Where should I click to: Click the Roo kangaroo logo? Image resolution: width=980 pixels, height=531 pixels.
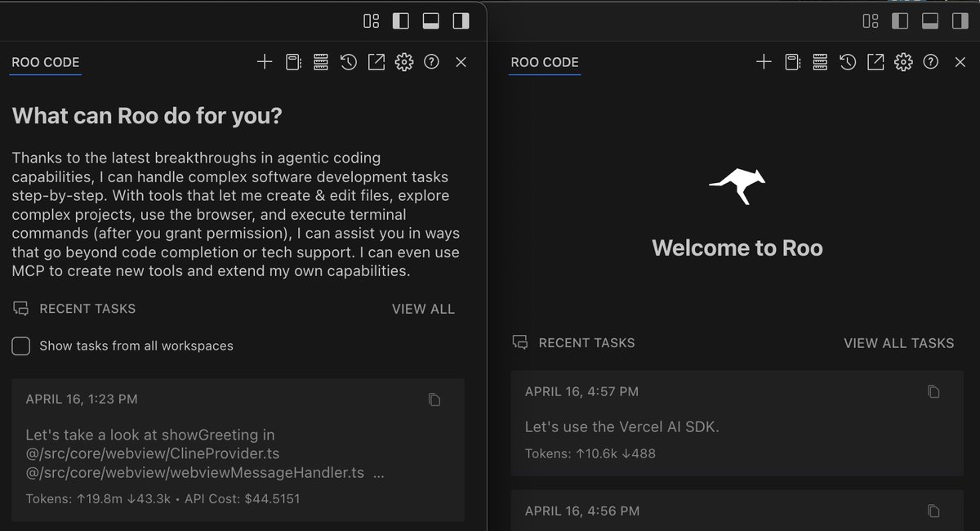[x=737, y=185]
